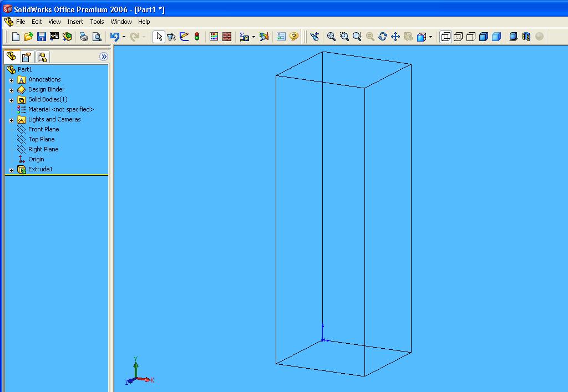Open the Help menu

(144, 22)
